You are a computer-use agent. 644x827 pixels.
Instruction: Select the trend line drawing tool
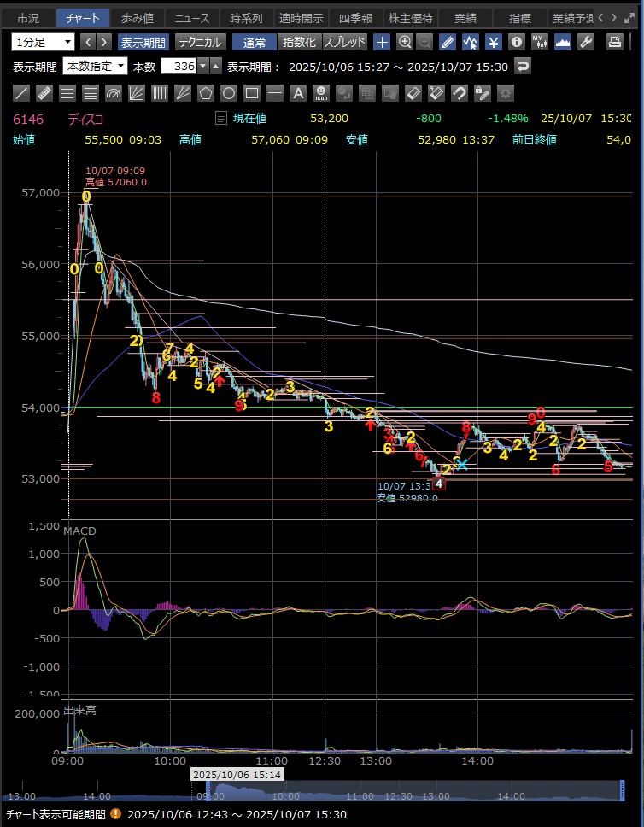[x=22, y=92]
